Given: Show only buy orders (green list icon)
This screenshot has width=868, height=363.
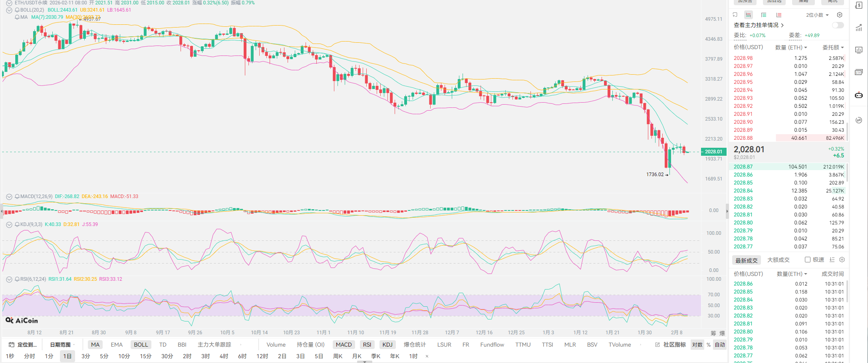Looking at the screenshot, I should click(x=763, y=15).
